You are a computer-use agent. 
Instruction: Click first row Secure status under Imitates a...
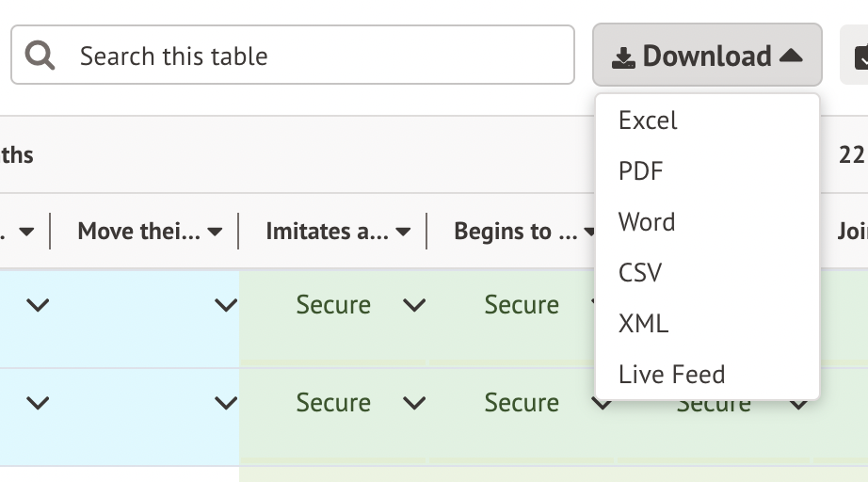333,305
